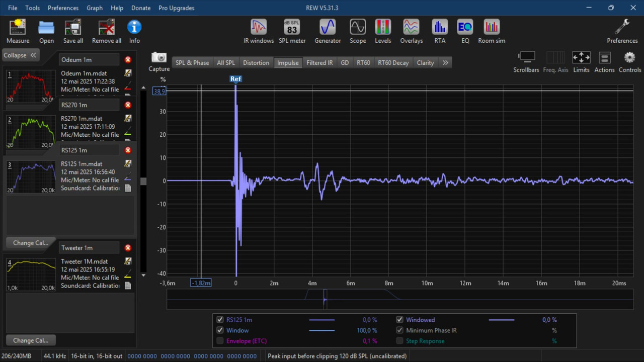Switch to the Filtered IR tab
Screen dimensions: 644x362
click(319, 63)
